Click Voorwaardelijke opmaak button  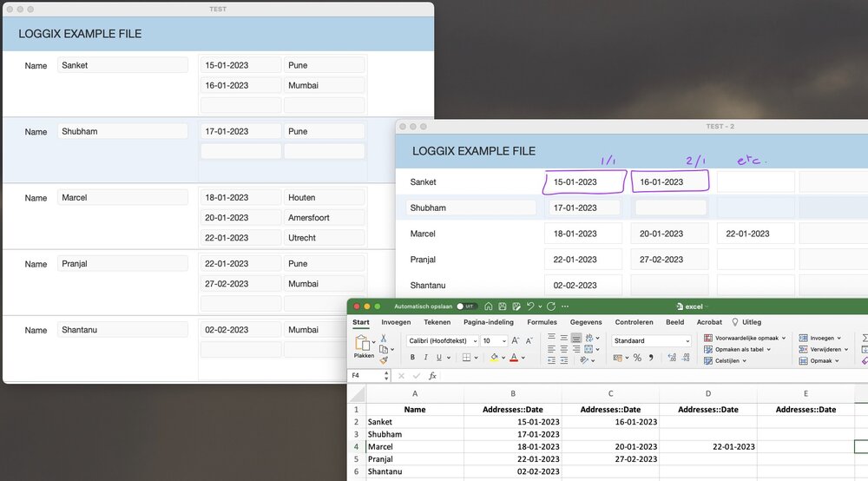click(x=745, y=338)
